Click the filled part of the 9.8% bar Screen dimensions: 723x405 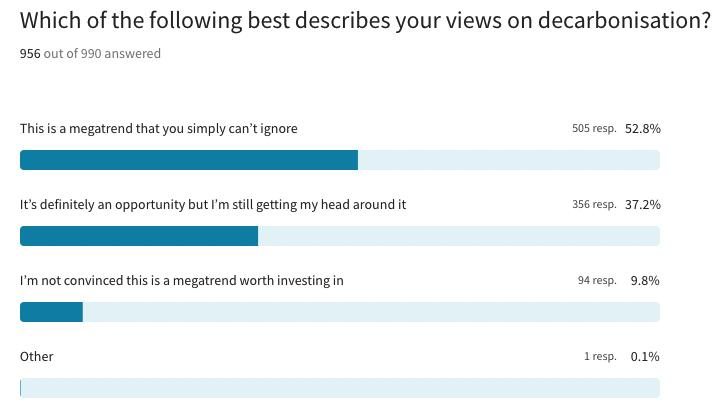(x=51, y=312)
